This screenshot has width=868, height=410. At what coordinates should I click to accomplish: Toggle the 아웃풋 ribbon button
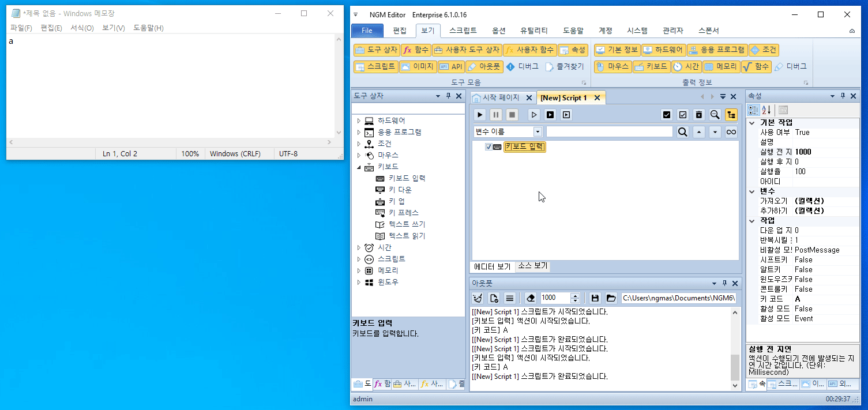click(x=484, y=67)
